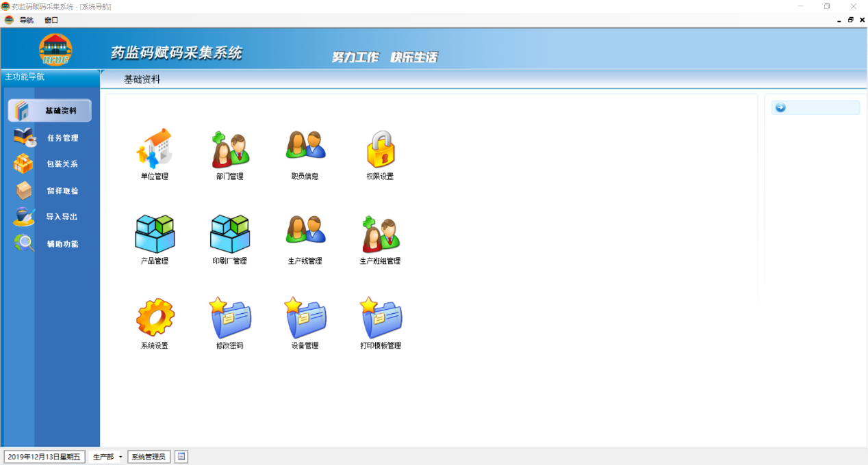Image resolution: width=868 pixels, height=465 pixels.
Task: Open 印刷厂管理 (Printing Factory Management)
Action: pyautogui.click(x=229, y=236)
